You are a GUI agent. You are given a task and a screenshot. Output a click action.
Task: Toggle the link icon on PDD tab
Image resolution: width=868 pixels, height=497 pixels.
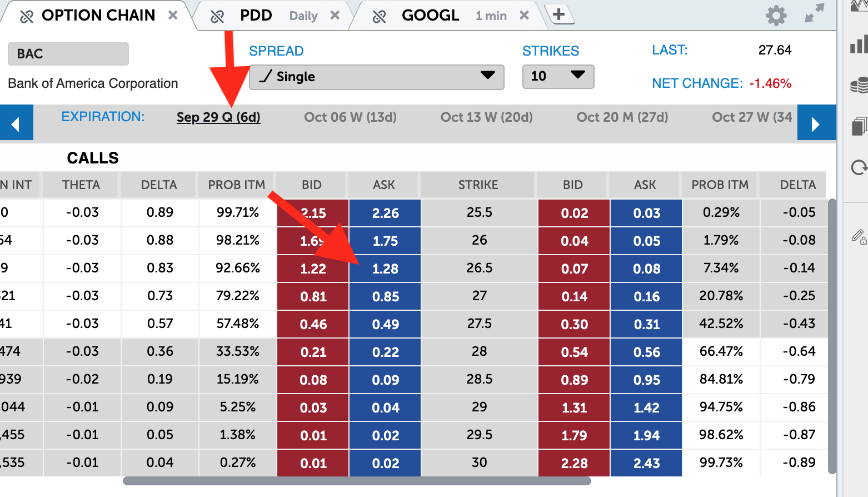[217, 17]
